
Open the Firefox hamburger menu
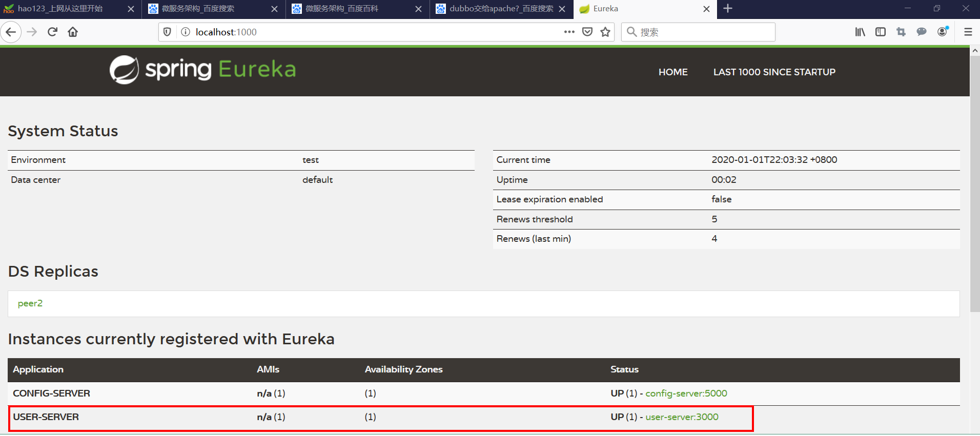(x=968, y=32)
